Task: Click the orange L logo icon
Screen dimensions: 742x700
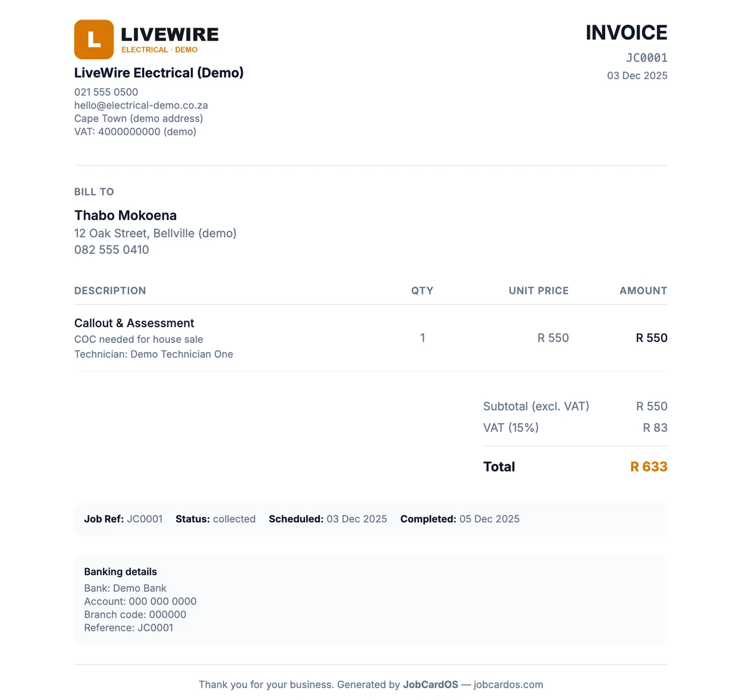Action: [x=94, y=39]
